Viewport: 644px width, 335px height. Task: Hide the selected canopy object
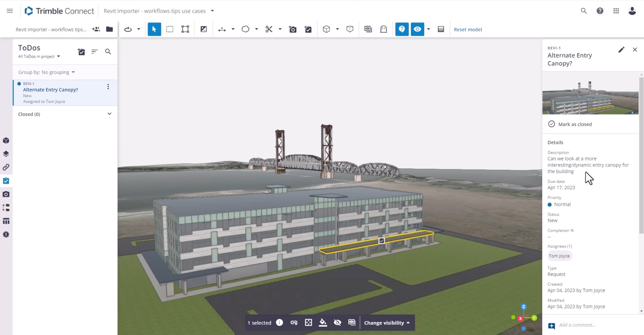coord(337,322)
